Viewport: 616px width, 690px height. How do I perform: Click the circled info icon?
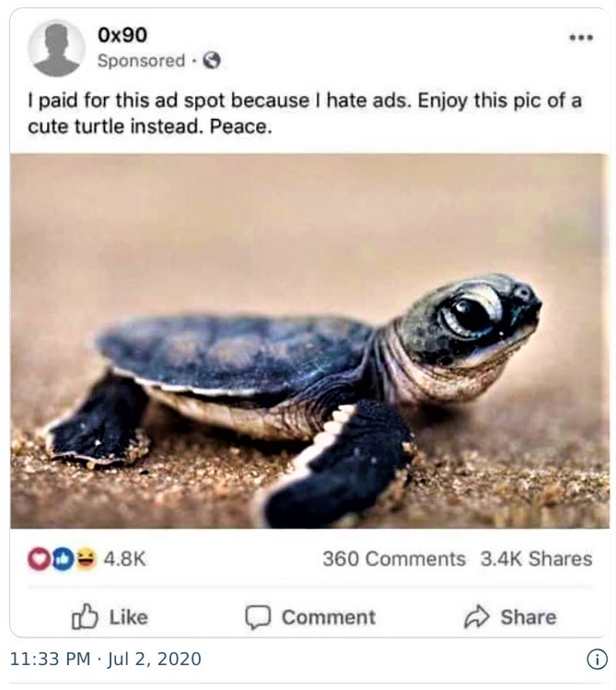coord(597,660)
